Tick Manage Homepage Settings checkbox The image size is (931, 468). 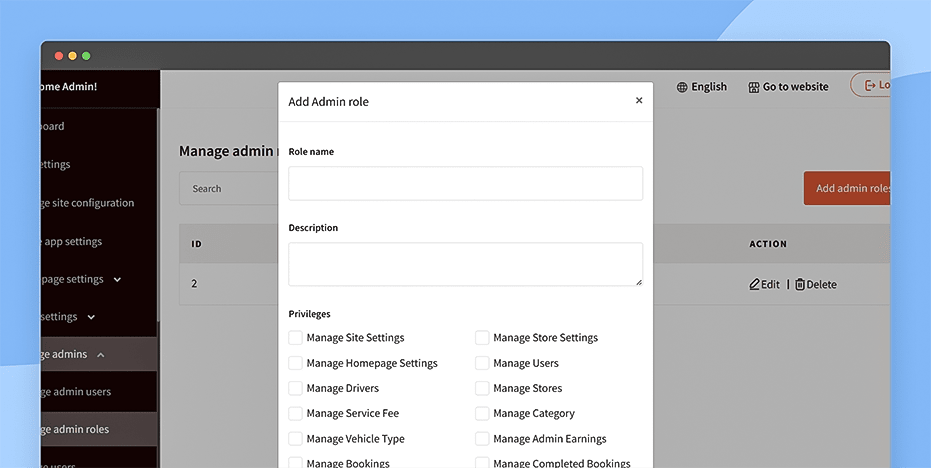click(296, 363)
